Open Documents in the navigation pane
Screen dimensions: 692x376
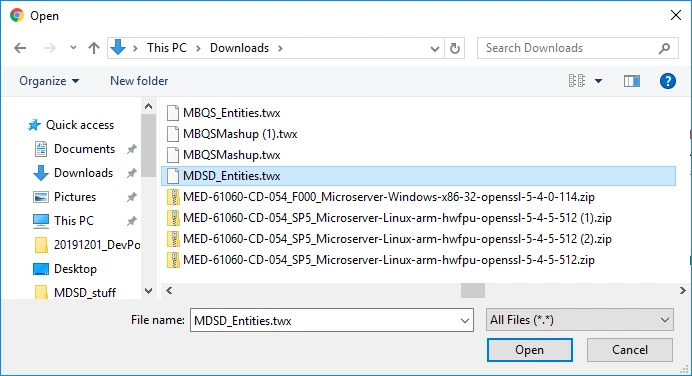pos(84,149)
